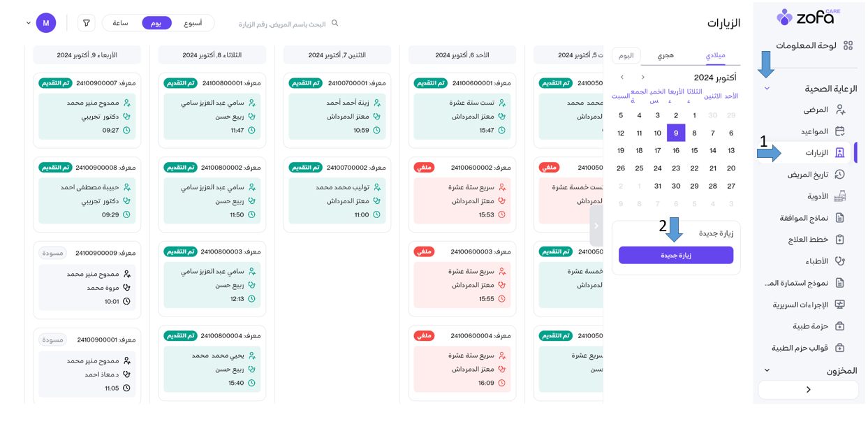
Task: Click the patient name search field
Action: click(x=283, y=24)
